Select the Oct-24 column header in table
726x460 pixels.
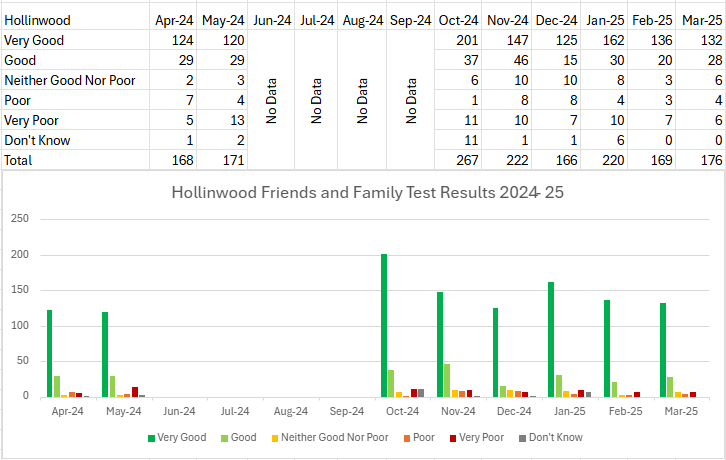(x=456, y=20)
